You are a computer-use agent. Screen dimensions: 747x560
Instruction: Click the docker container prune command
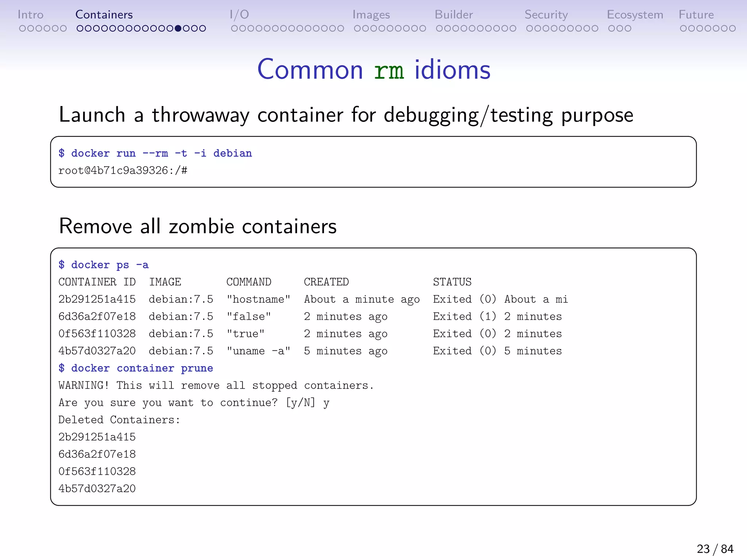pyautogui.click(x=136, y=368)
